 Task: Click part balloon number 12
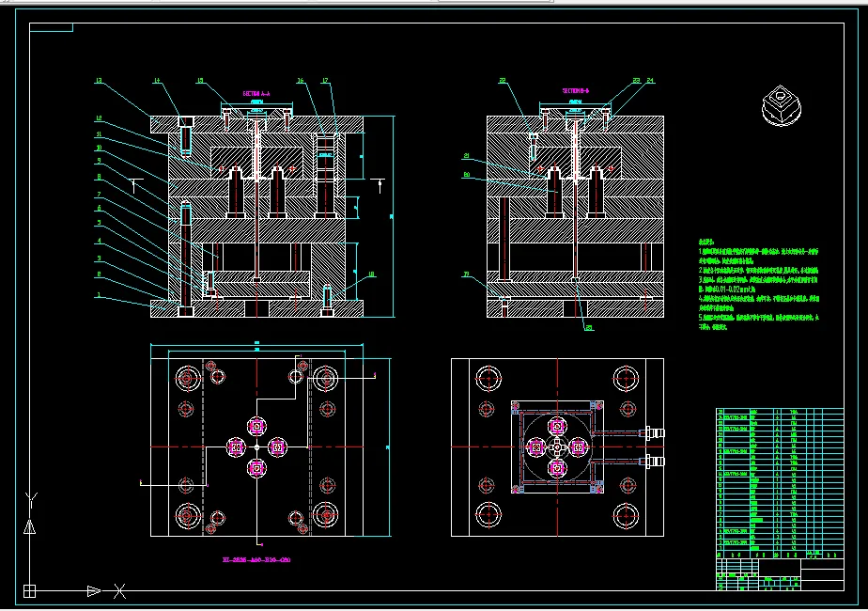tap(99, 118)
